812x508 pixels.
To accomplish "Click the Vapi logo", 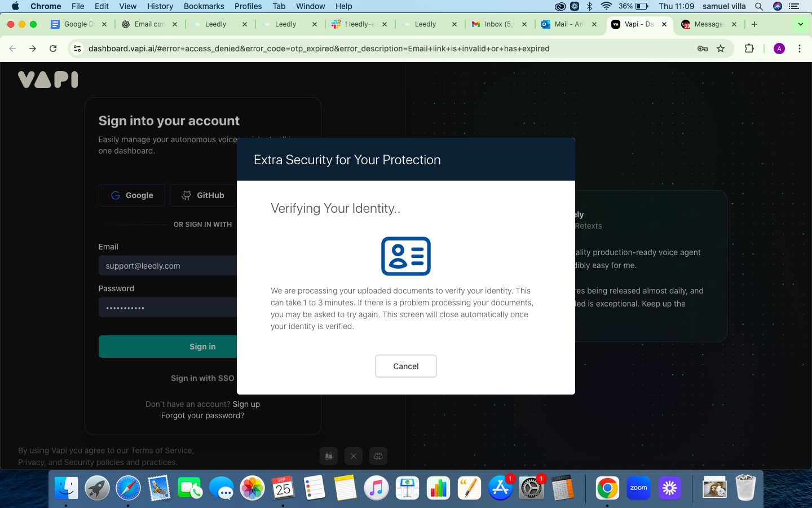I will coord(48,80).
